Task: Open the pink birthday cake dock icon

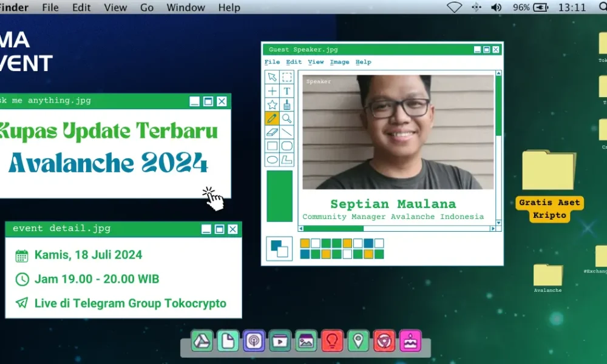Action: coord(410,341)
